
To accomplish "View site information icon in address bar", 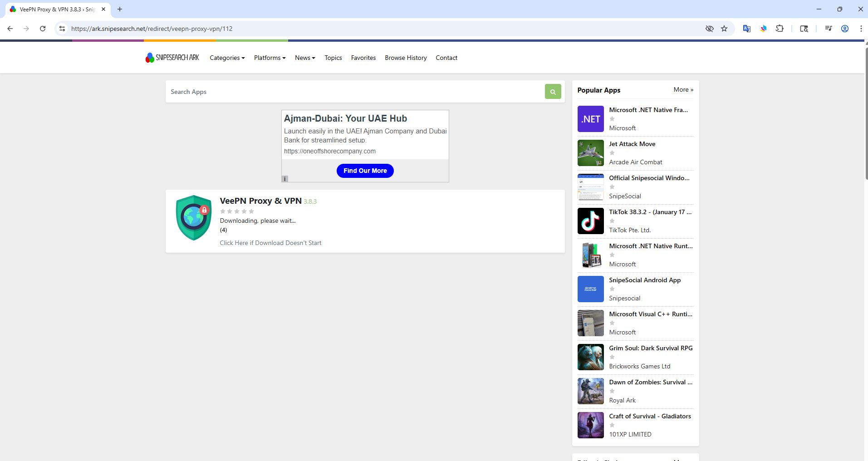I will coord(62,29).
